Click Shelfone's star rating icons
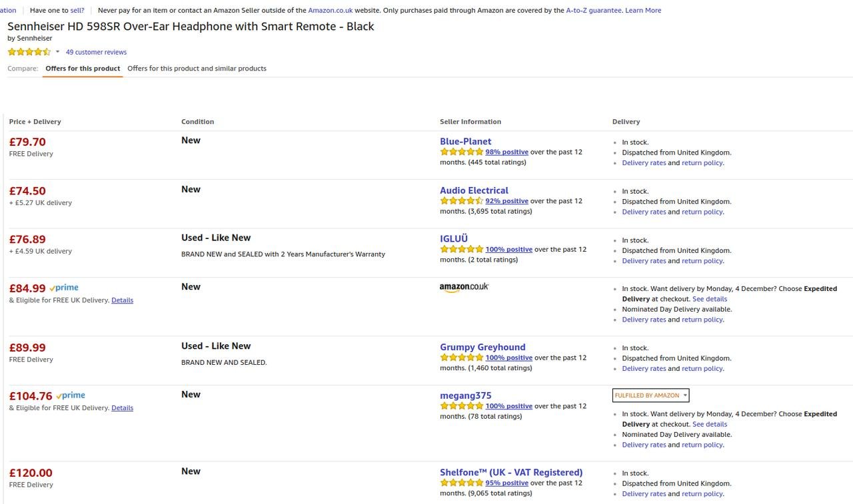Screen dimensions: 853x504 pos(461,483)
